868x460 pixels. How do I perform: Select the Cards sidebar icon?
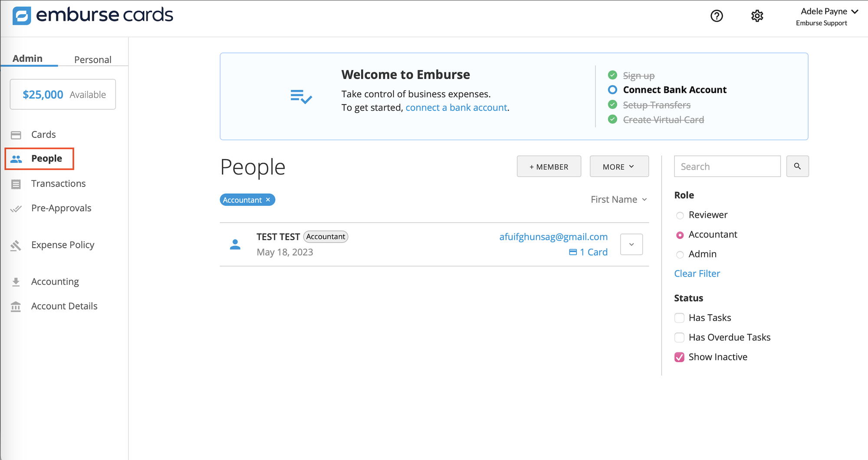click(16, 135)
